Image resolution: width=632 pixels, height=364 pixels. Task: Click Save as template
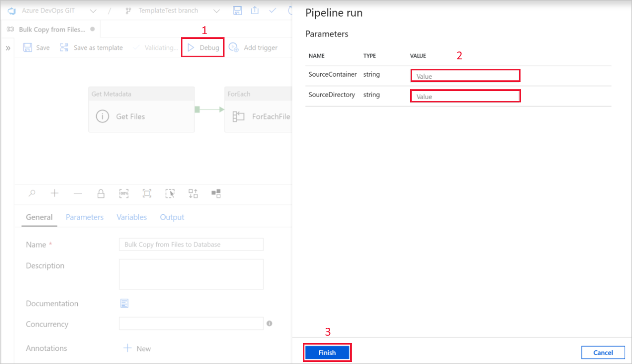point(91,48)
